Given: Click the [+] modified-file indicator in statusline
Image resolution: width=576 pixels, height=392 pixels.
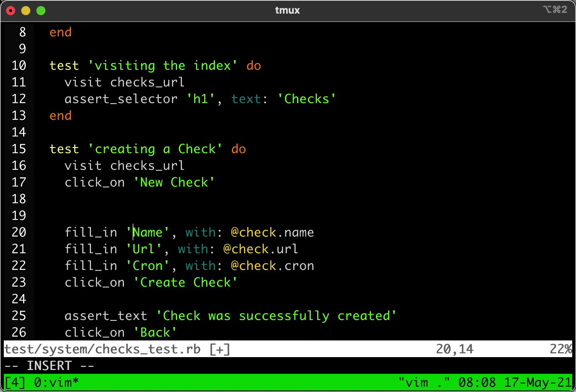Looking at the screenshot, I should pyautogui.click(x=220, y=349).
